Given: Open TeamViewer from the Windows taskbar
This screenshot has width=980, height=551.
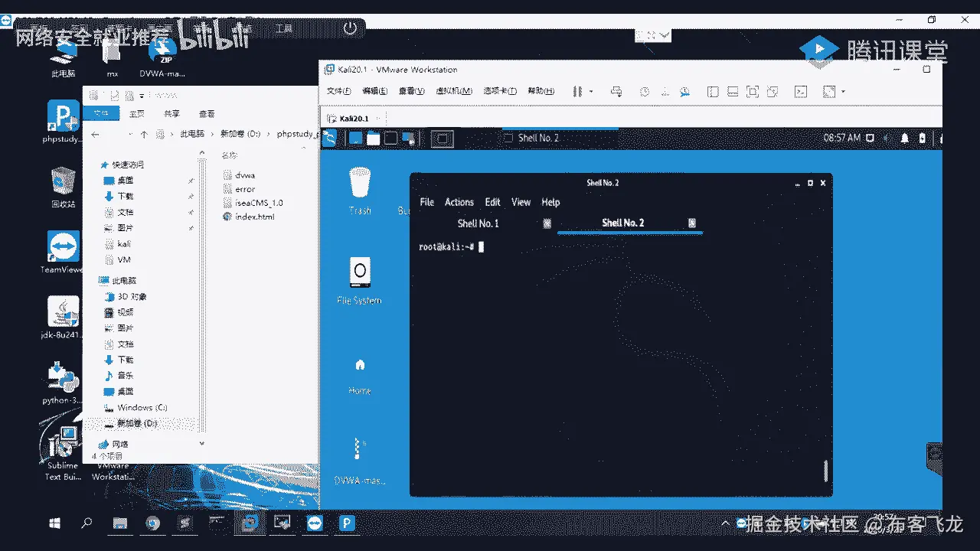Looking at the screenshot, I should pyautogui.click(x=315, y=523).
